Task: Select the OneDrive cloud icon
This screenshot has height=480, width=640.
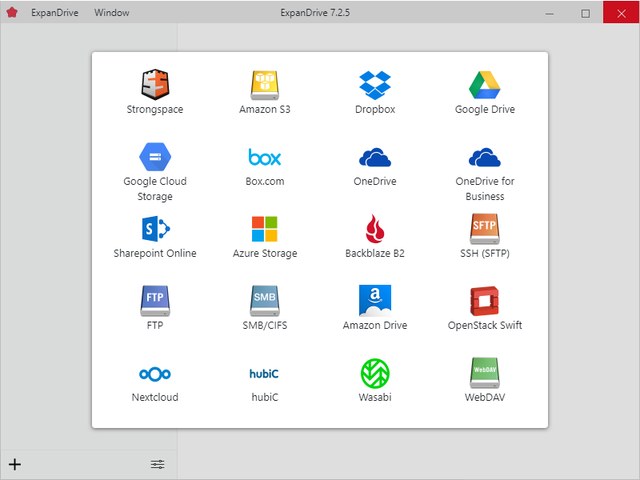Action: tap(375, 157)
